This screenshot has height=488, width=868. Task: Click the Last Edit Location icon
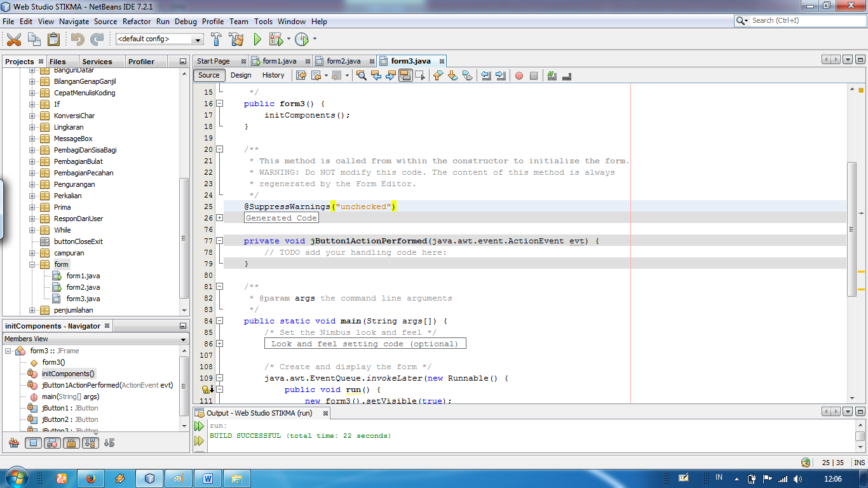pyautogui.click(x=302, y=75)
